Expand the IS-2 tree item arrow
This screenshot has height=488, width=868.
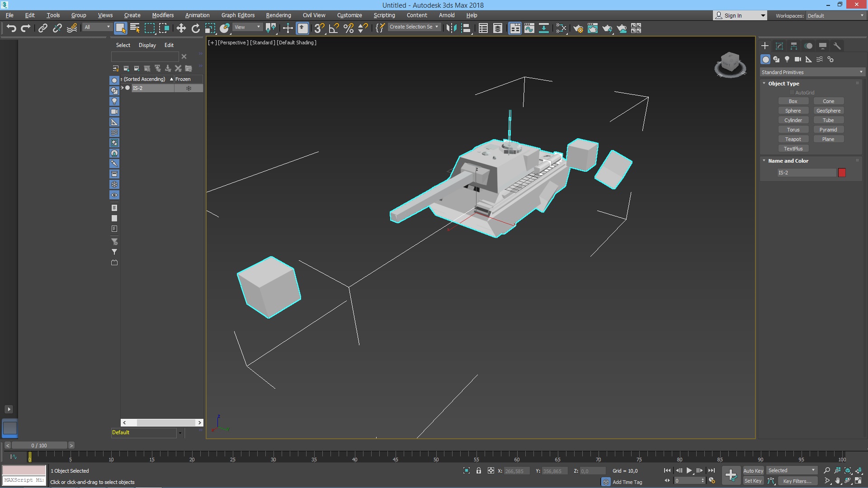pos(123,88)
